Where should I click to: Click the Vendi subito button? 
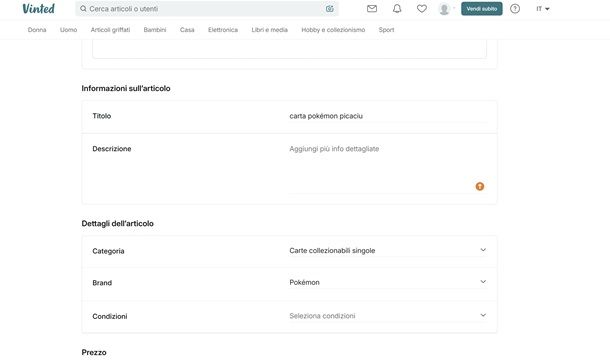click(482, 9)
